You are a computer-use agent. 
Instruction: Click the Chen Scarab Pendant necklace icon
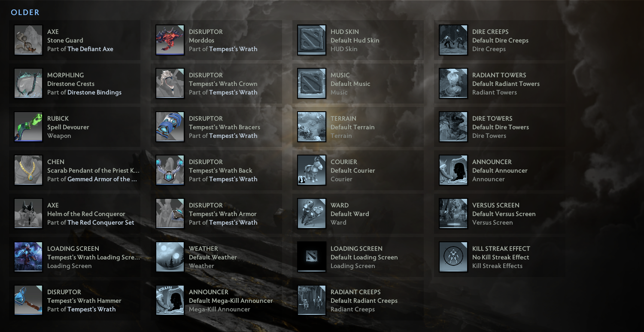(28, 170)
